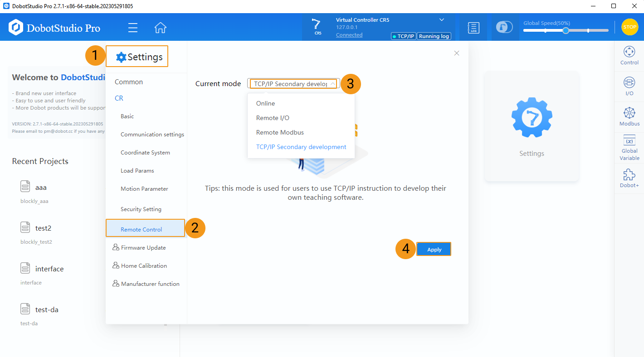Adjust the Global Speed slider handle
The width and height of the screenshot is (644, 357).
pos(566,30)
